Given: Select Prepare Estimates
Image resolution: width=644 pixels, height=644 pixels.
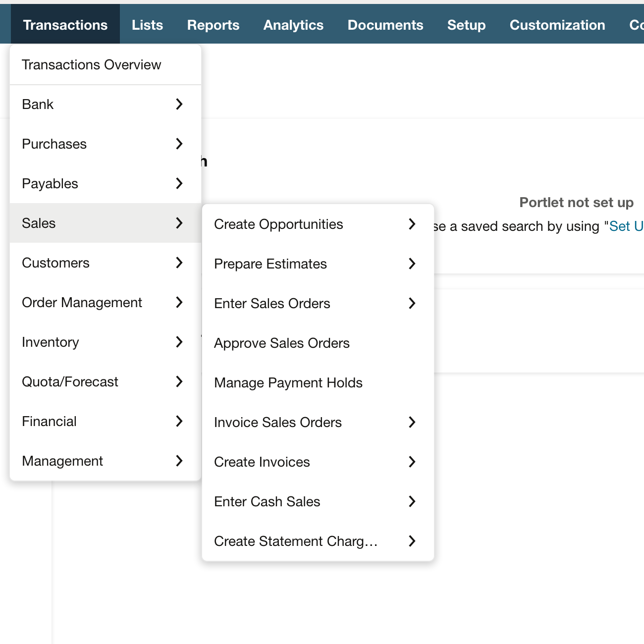Looking at the screenshot, I should pos(318,264).
